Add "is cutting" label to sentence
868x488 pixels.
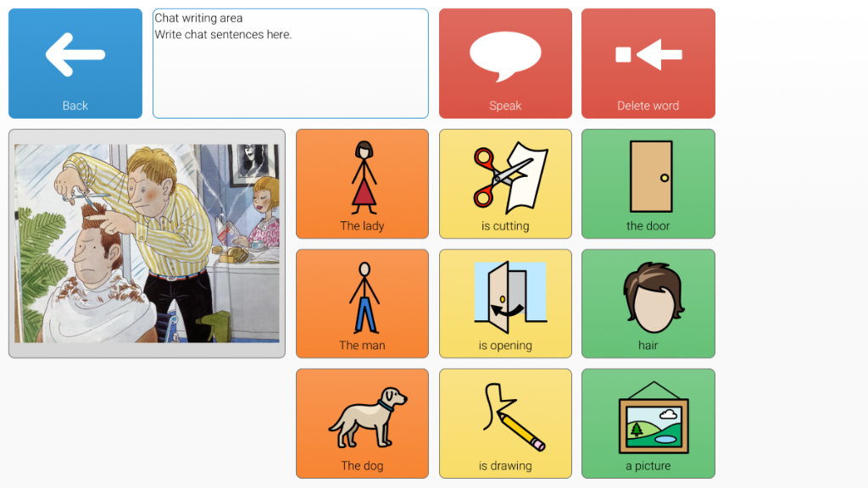tap(505, 225)
